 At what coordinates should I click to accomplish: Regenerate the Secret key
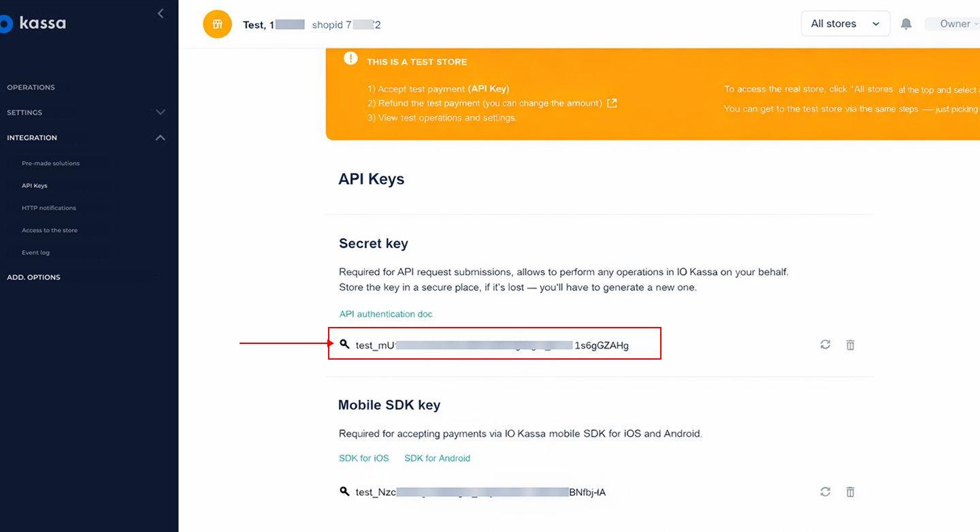(x=826, y=345)
